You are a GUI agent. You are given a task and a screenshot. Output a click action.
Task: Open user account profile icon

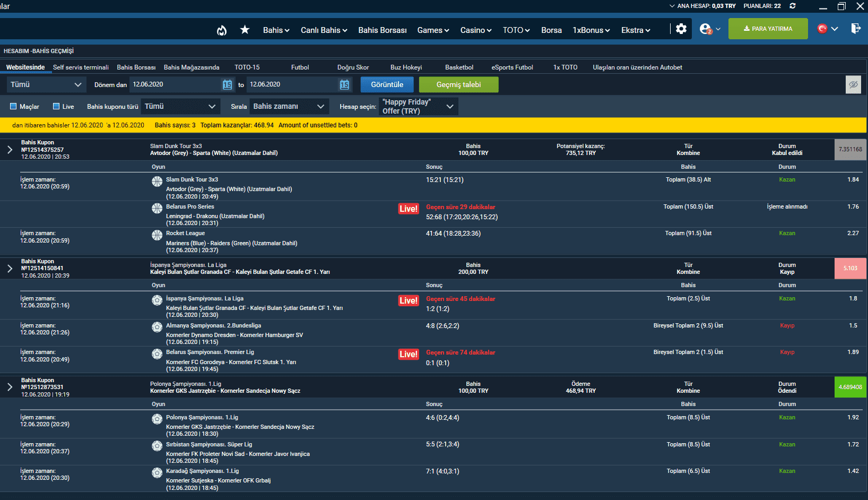[x=706, y=29]
